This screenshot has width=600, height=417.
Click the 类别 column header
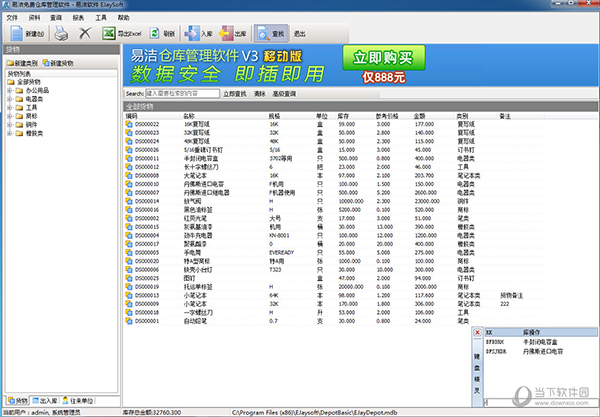[x=462, y=116]
